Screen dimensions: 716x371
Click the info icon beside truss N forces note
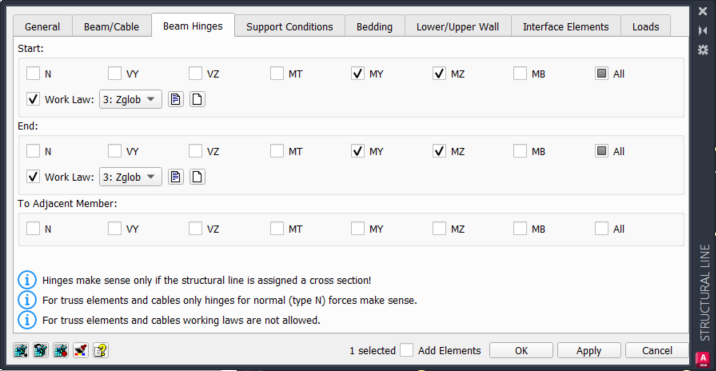coord(27,300)
